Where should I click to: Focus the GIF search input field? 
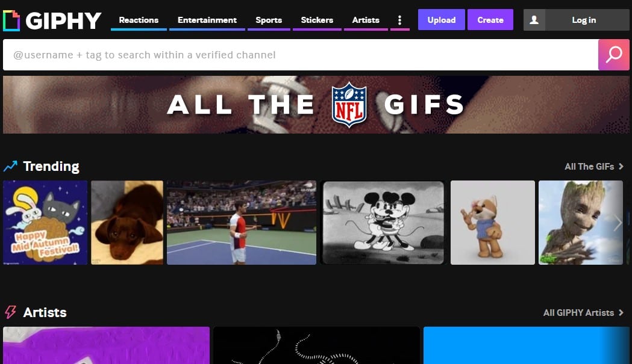pyautogui.click(x=301, y=55)
